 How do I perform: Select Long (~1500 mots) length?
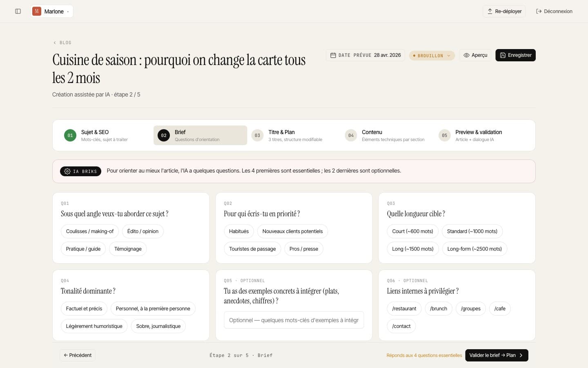[x=413, y=249]
